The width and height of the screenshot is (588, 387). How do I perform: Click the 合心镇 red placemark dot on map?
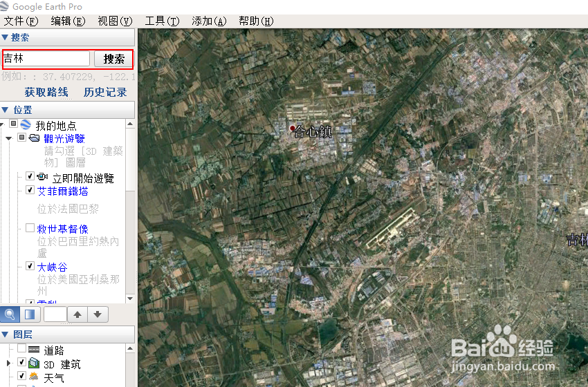tap(293, 128)
